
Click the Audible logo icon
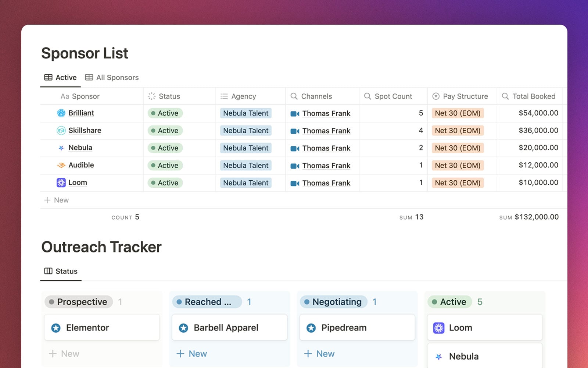click(60, 165)
